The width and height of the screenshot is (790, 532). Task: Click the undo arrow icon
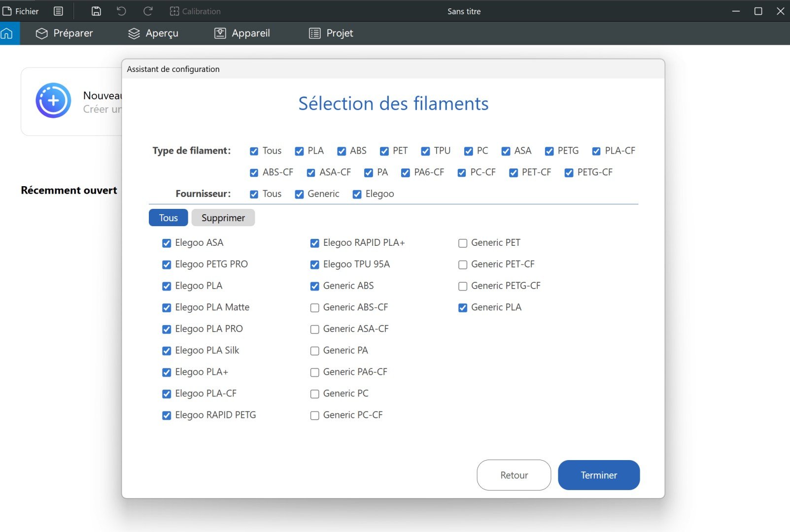point(121,11)
